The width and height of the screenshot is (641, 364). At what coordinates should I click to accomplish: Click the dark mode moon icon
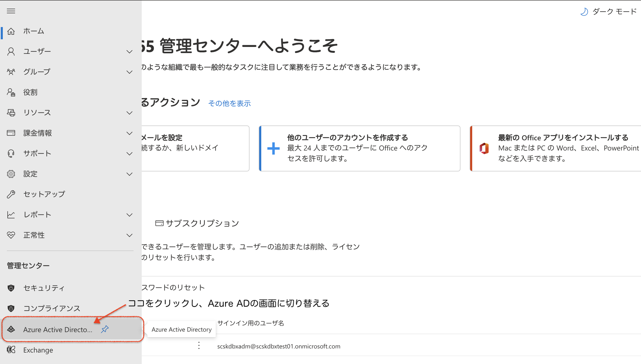coord(584,11)
